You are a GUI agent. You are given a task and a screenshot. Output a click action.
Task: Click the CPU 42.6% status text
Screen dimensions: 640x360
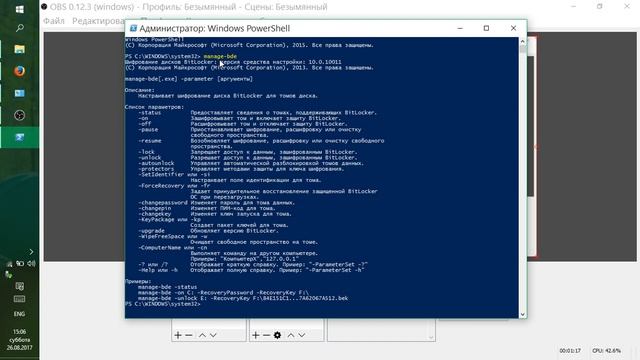pos(607,351)
